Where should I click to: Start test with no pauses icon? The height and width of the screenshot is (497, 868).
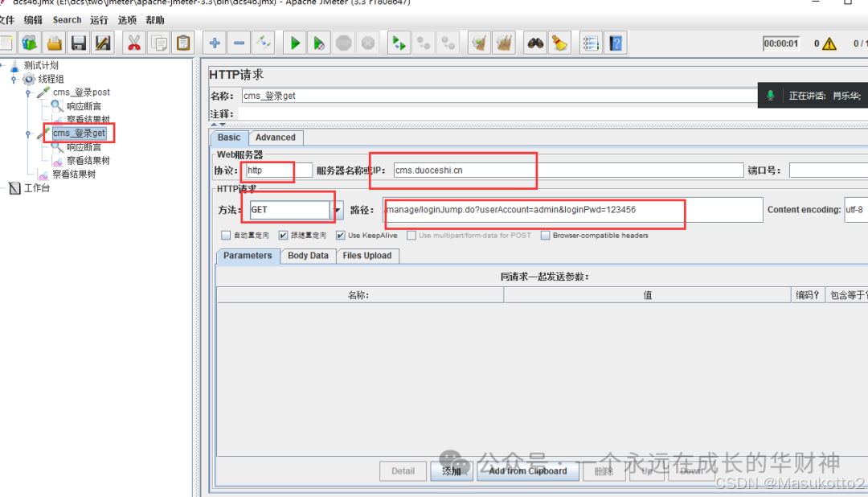[x=319, y=43]
